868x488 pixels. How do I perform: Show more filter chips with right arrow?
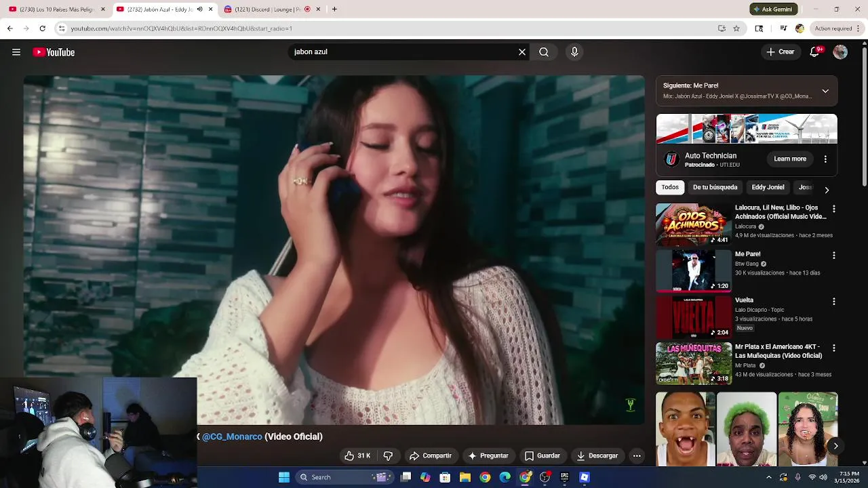[x=826, y=190]
